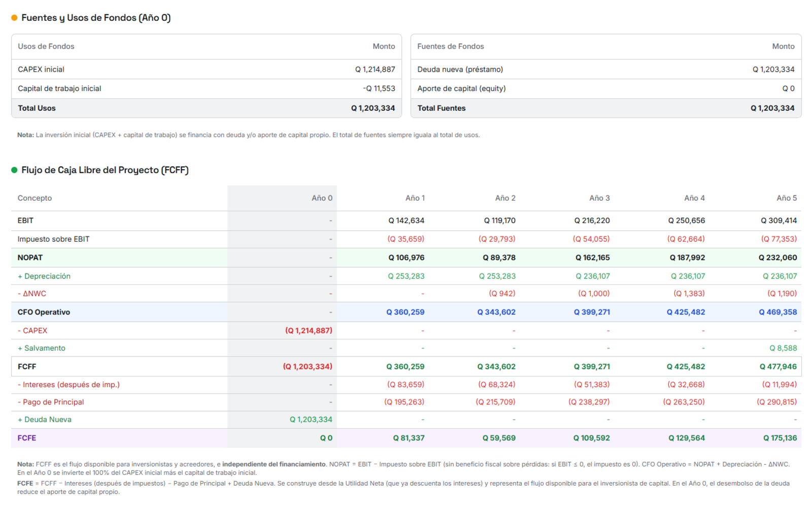Select the purple "FCFE" row label
This screenshot has height=508, width=812.
tap(27, 438)
